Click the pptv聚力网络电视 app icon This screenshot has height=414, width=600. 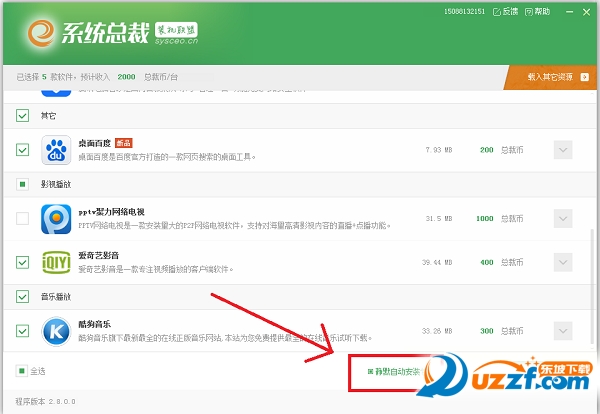point(56,219)
